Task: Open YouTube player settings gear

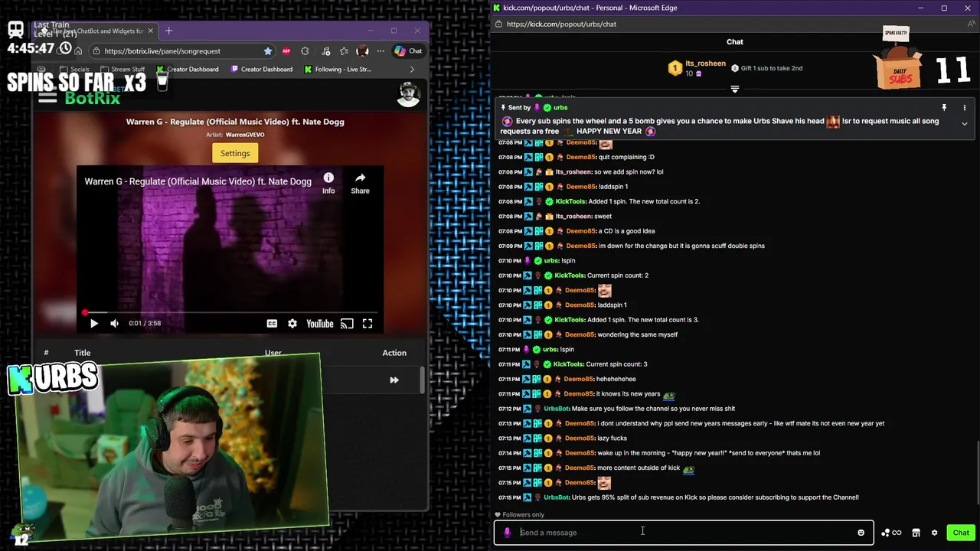Action: [292, 324]
